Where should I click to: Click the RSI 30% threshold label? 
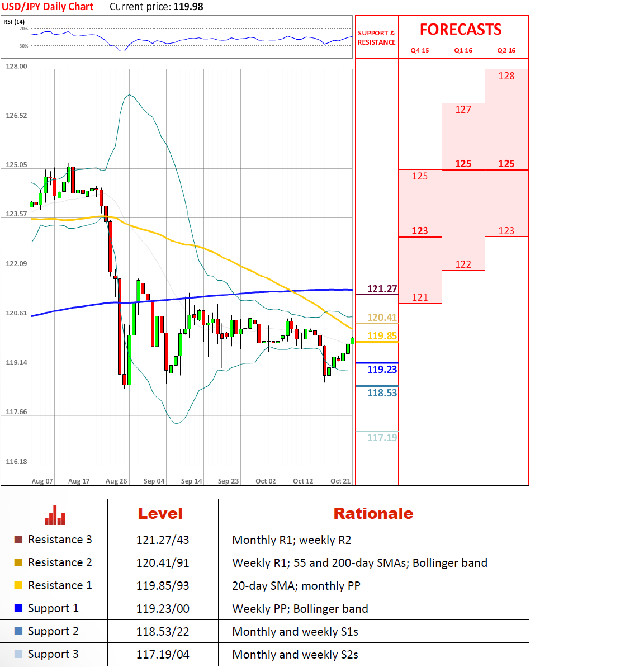click(23, 46)
